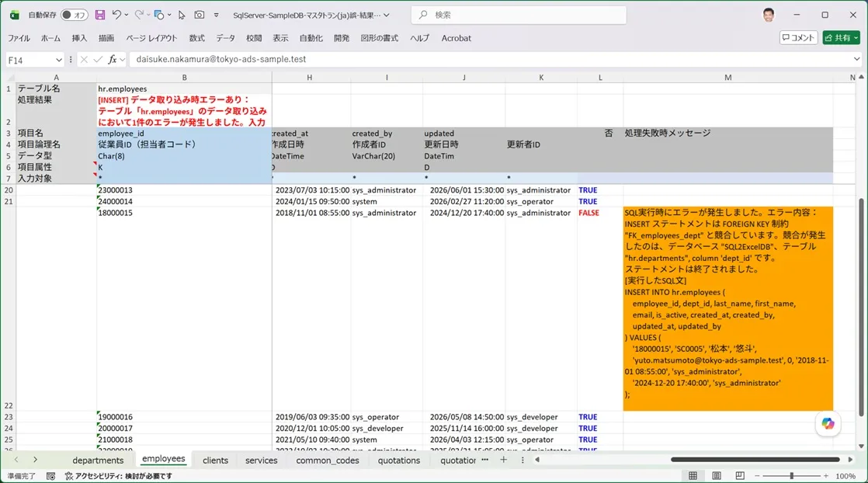
Task: Switch to Normal view in the status bar
Action: click(693, 476)
